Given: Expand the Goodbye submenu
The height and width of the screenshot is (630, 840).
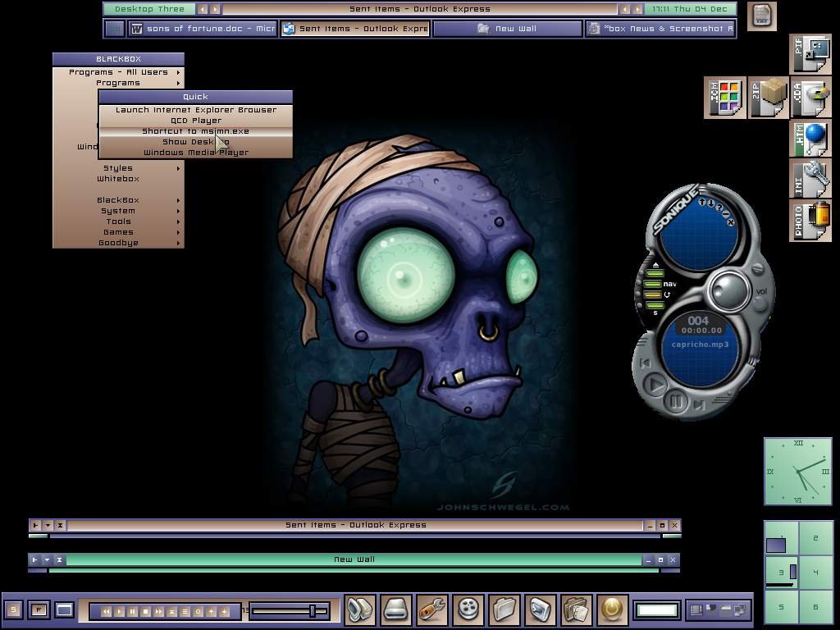Looking at the screenshot, I should [118, 243].
